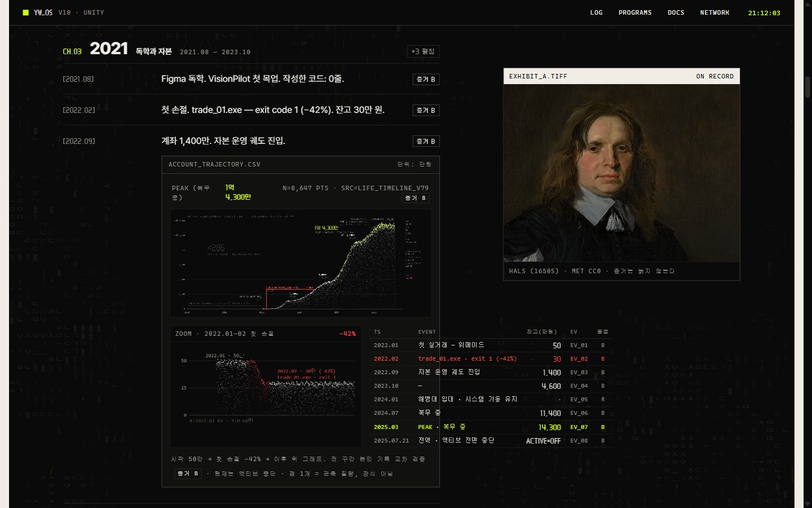This screenshot has height=508, width=812.
Task: Click EV_08 in the 2025.07.21 row
Action: 579,441
